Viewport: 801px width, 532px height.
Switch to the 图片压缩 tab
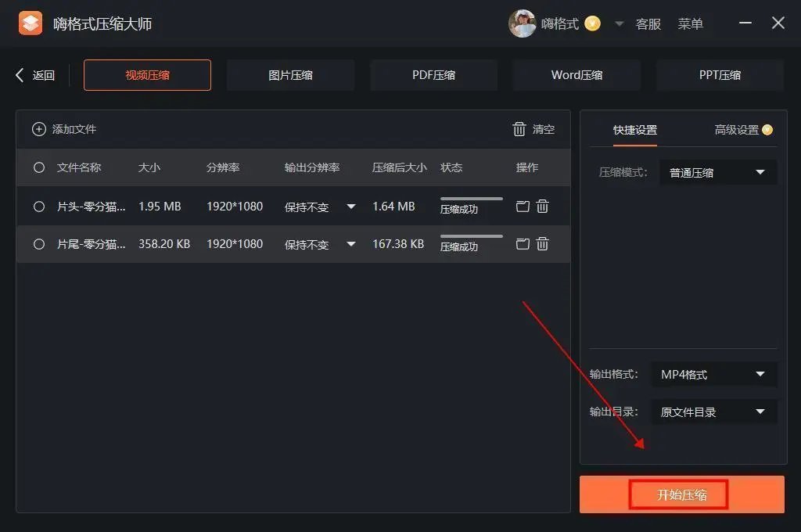tap(290, 74)
